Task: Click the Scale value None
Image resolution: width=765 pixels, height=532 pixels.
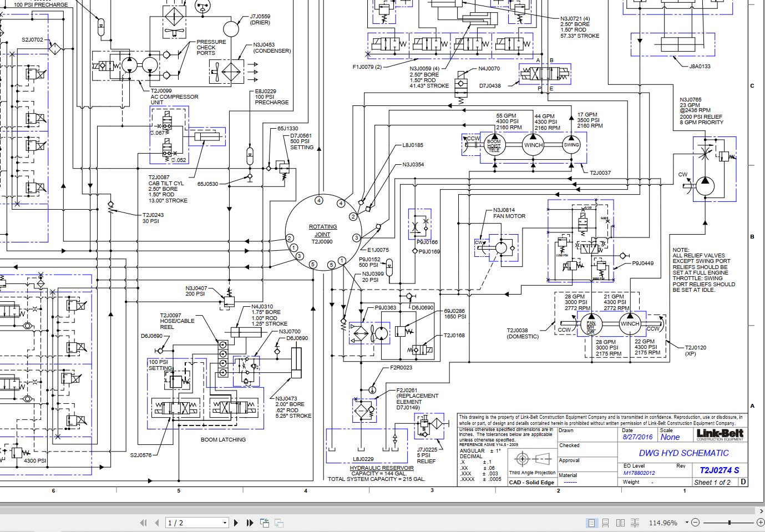Action: click(x=670, y=437)
